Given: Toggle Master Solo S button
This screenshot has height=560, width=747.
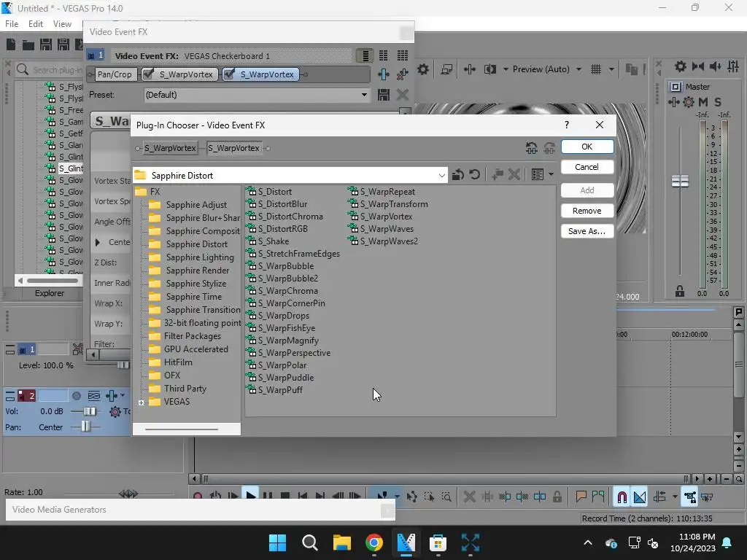Looking at the screenshot, I should (x=718, y=102).
